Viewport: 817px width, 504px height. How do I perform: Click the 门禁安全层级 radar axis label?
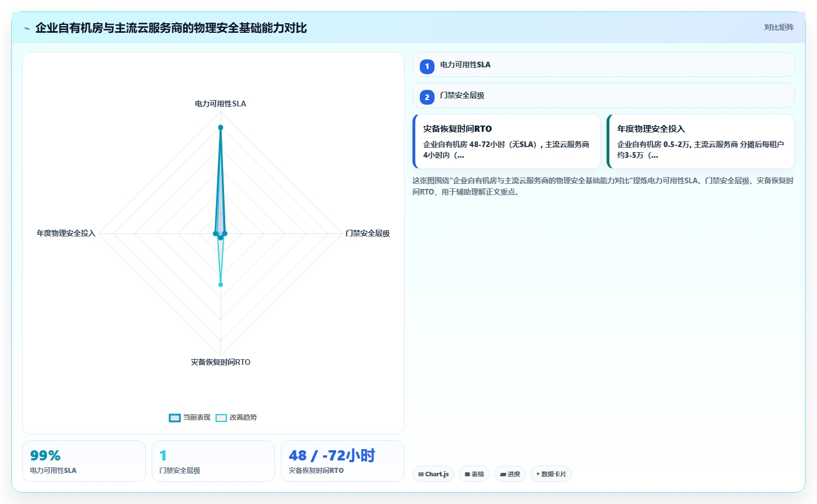point(368,233)
